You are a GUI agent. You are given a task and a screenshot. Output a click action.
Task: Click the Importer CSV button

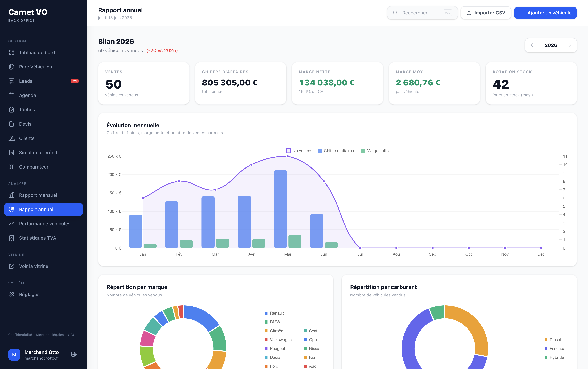(x=486, y=13)
